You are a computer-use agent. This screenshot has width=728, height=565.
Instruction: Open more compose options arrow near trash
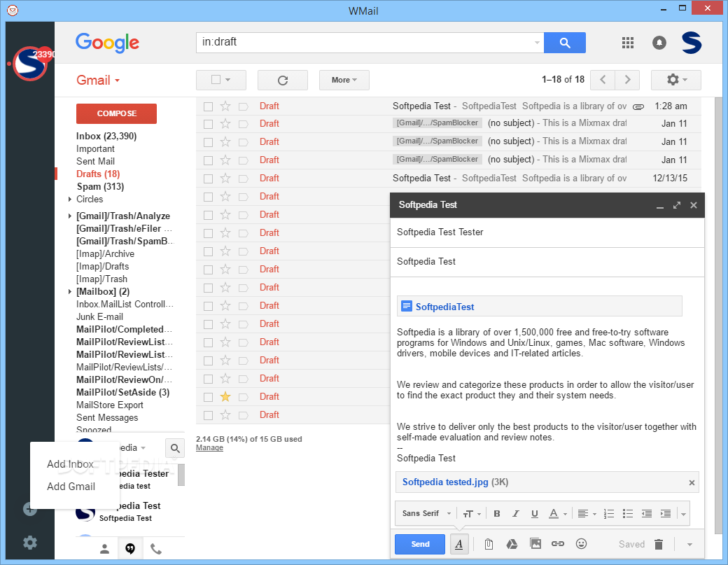(x=689, y=545)
